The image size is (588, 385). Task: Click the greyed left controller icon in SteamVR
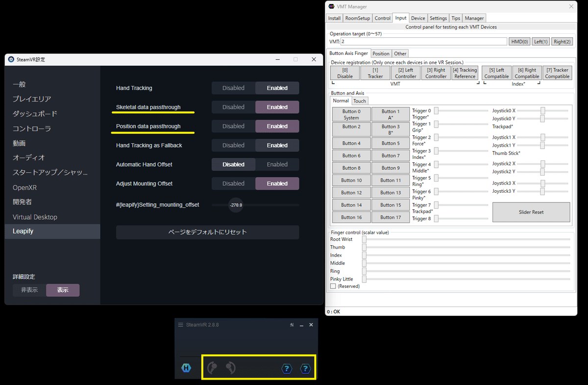pyautogui.click(x=212, y=368)
